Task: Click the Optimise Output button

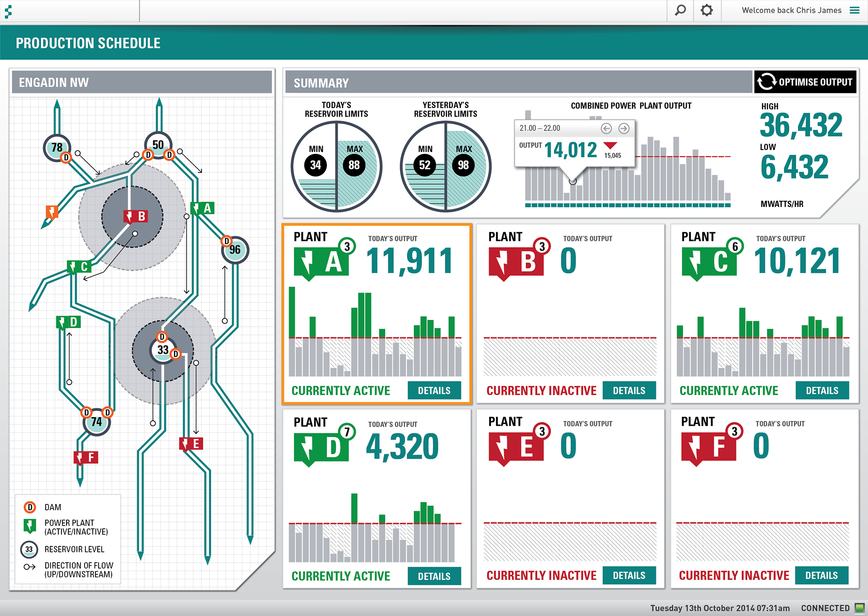Action: point(805,82)
